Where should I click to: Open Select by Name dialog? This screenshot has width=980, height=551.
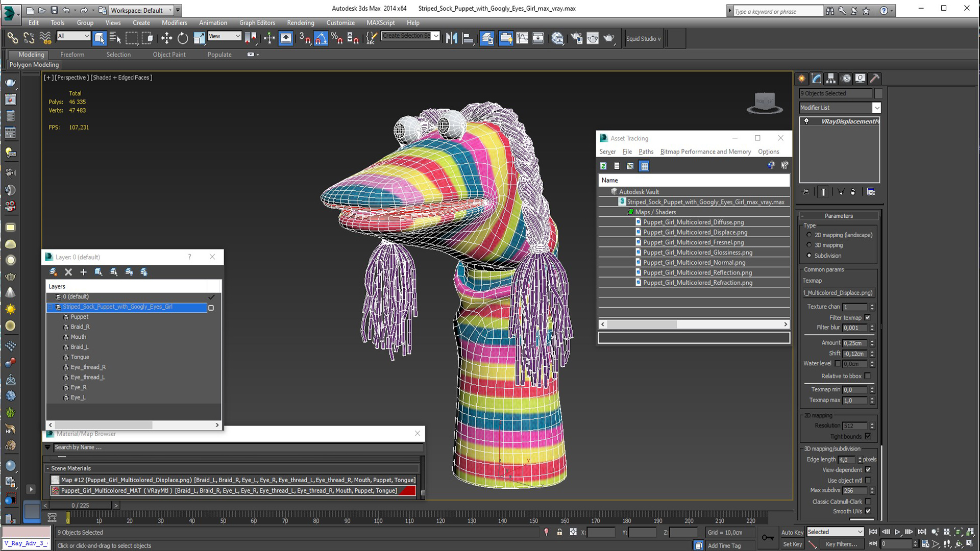[115, 38]
